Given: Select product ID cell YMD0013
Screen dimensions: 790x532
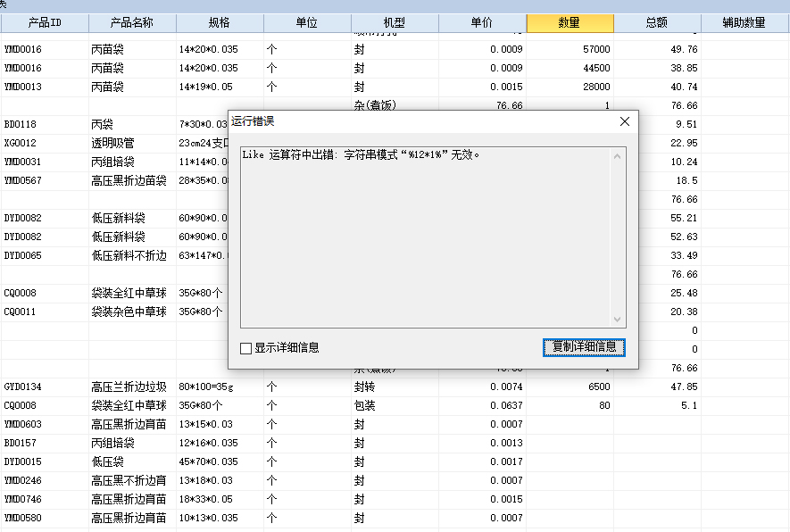Looking at the screenshot, I should [x=45, y=87].
